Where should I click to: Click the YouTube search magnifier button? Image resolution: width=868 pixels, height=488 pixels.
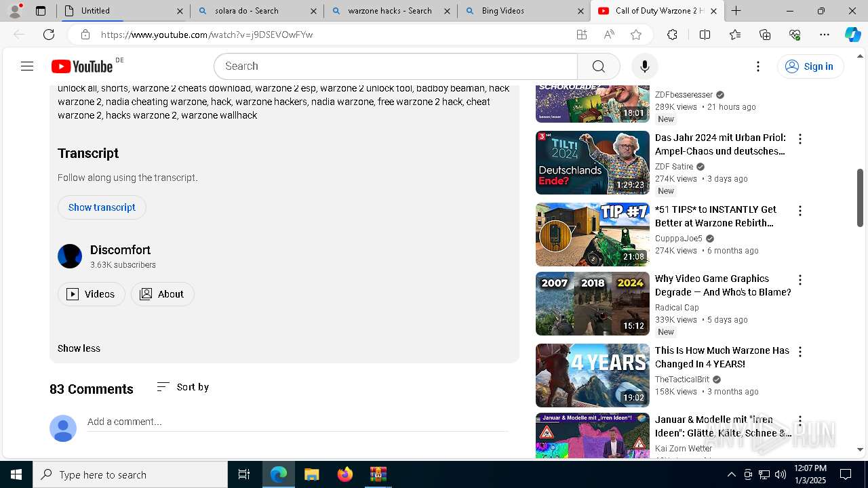pos(598,66)
